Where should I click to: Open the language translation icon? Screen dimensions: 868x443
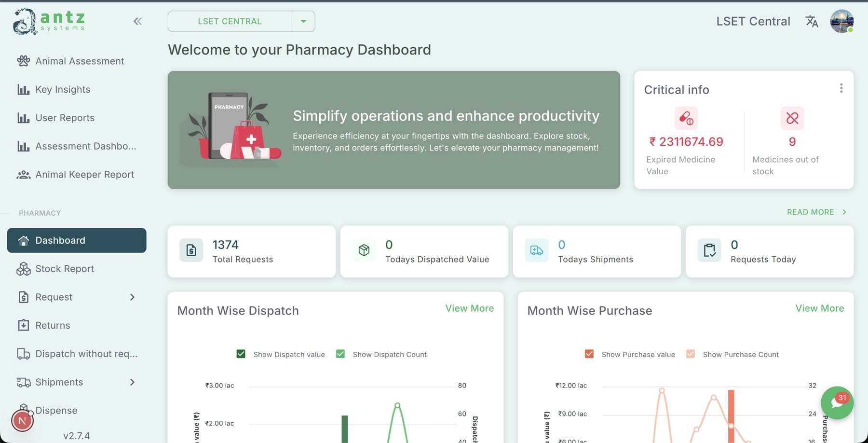click(x=812, y=21)
